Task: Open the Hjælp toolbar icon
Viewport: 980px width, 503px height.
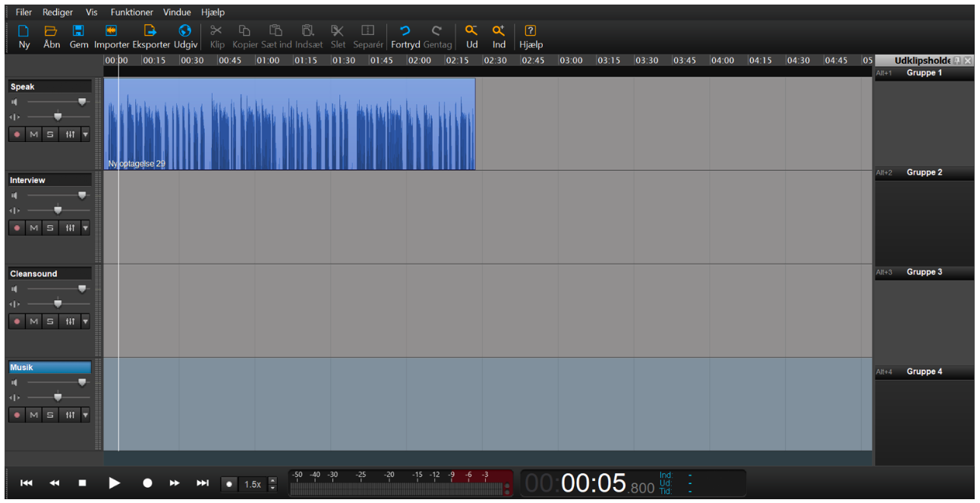Action: point(531,31)
